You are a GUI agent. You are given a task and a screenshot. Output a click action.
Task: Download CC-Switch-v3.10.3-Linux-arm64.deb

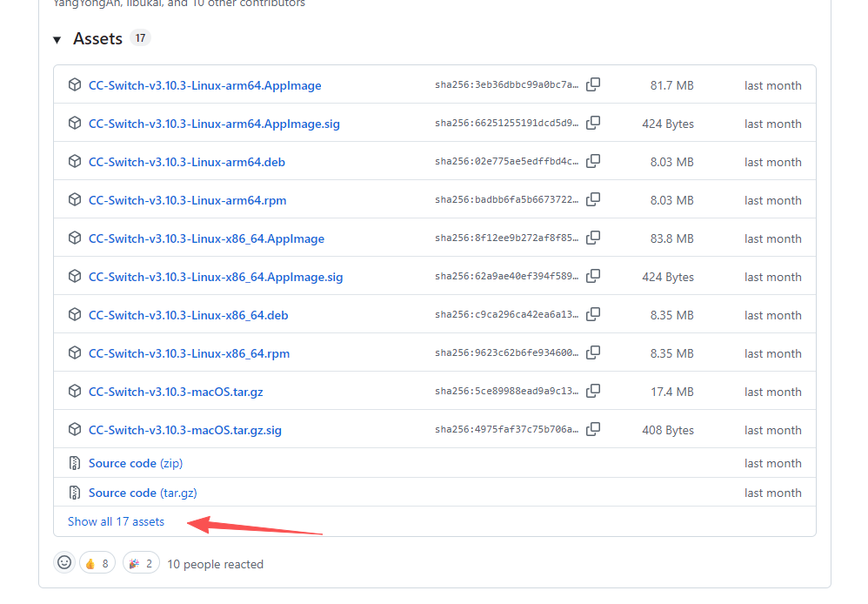coord(187,162)
